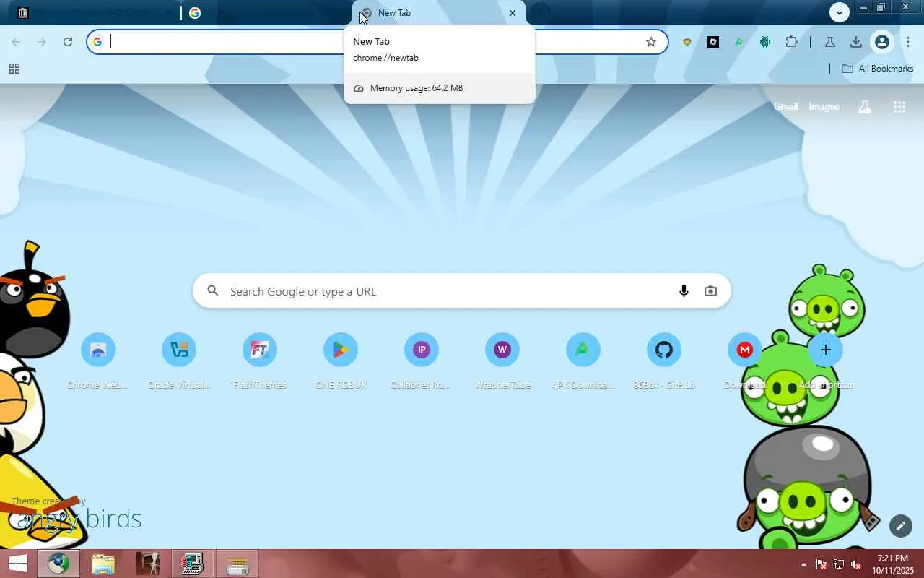Open Chrome Labs flask icon in toolbar
Screen dimensions: 924x578
click(830, 42)
